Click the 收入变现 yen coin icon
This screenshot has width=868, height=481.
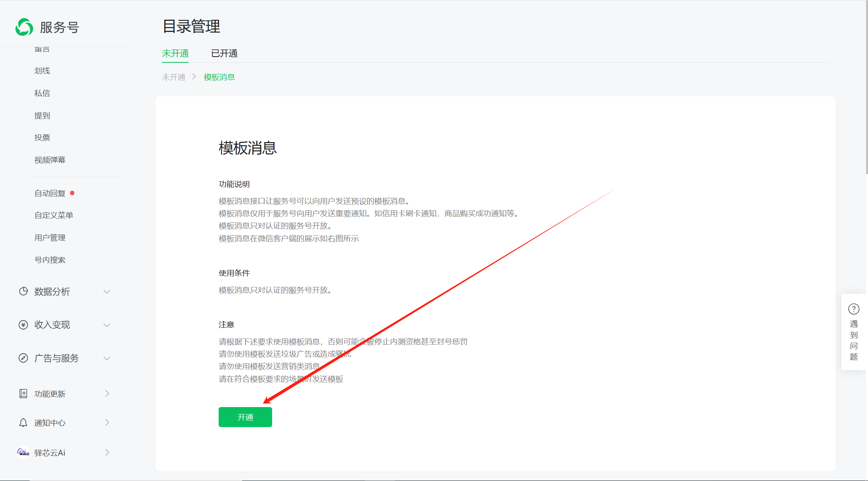(x=23, y=325)
